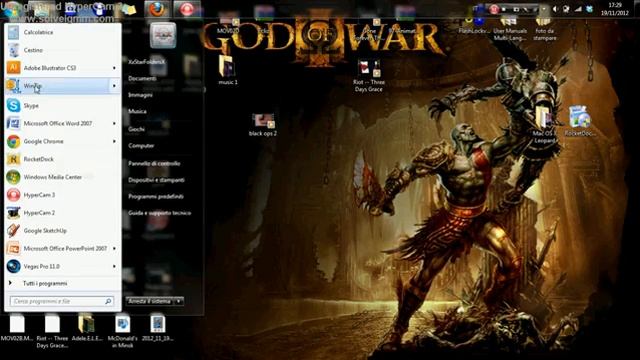Click the Windows Start orb

pyautogui.click(x=12, y=9)
